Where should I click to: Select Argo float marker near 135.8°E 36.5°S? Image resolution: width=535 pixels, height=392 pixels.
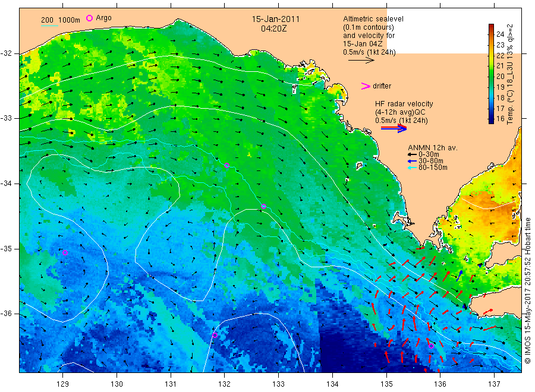tap(431, 346)
